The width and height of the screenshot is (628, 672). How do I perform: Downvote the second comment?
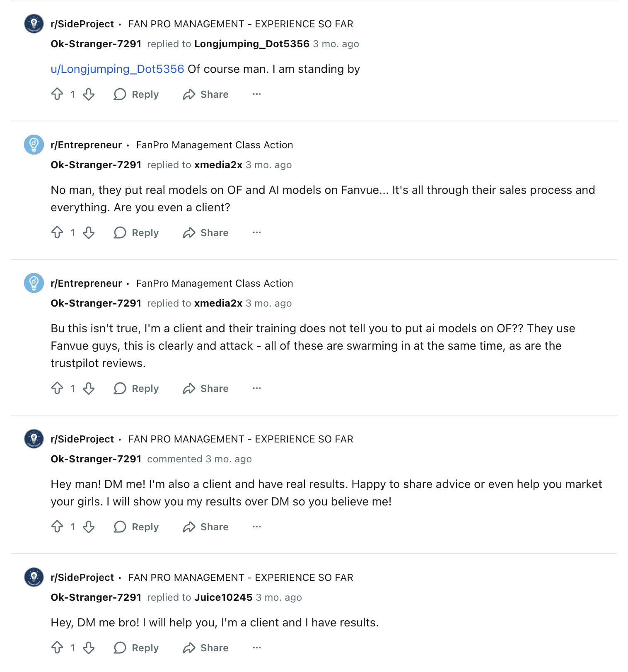click(89, 233)
